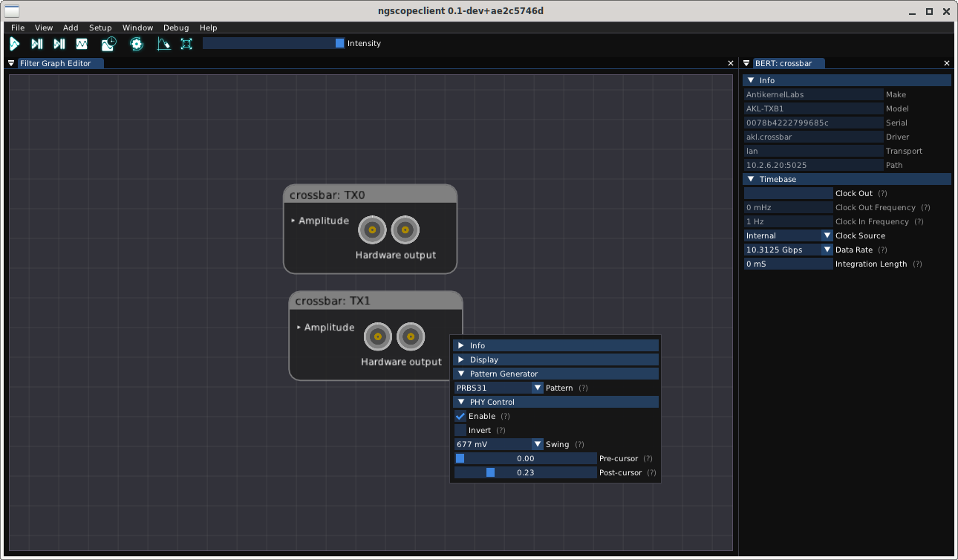
Task: Open the View menu
Action: pos(44,27)
